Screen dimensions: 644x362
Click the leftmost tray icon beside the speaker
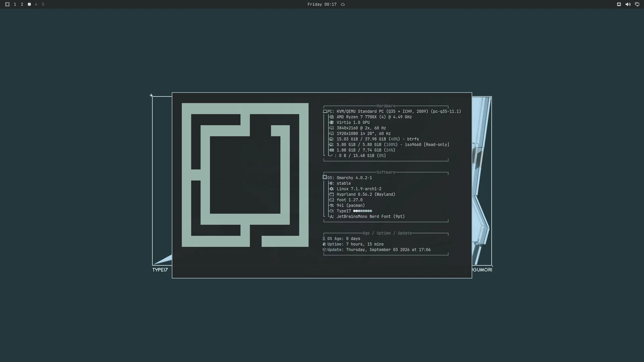619,4
